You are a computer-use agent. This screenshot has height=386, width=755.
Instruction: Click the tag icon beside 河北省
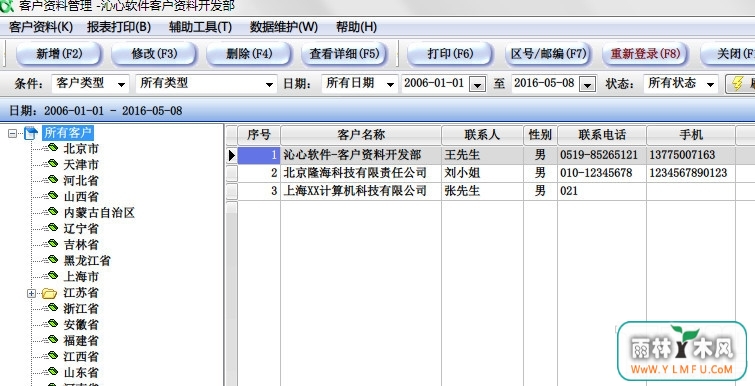point(53,180)
